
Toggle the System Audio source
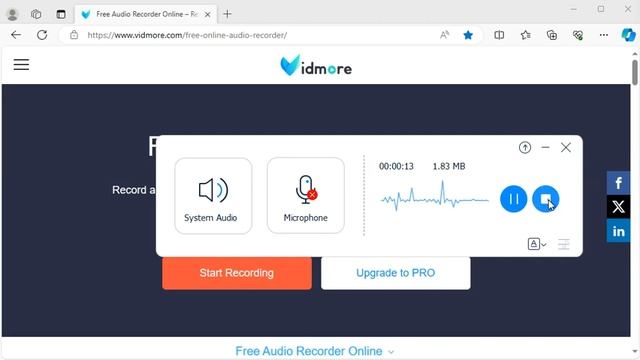pyautogui.click(x=213, y=196)
